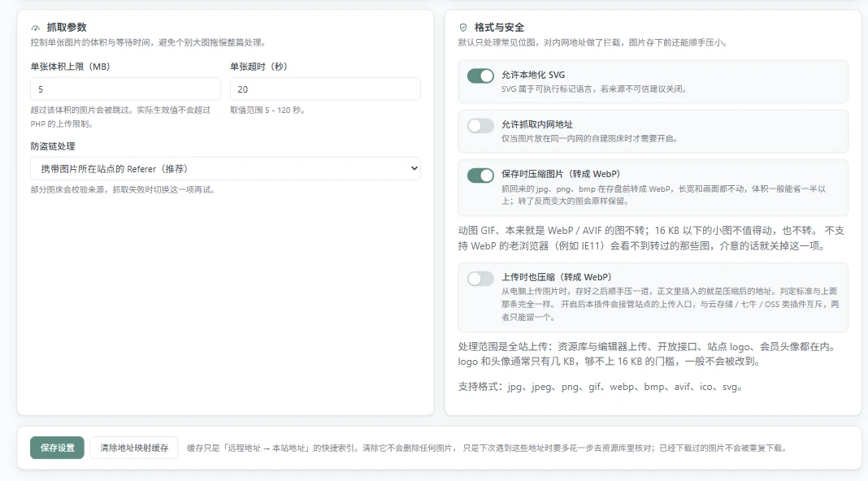Image resolution: width=868 pixels, height=481 pixels.
Task: Focus the 单张体积上限 (MB) input field
Action: pyautogui.click(x=126, y=89)
